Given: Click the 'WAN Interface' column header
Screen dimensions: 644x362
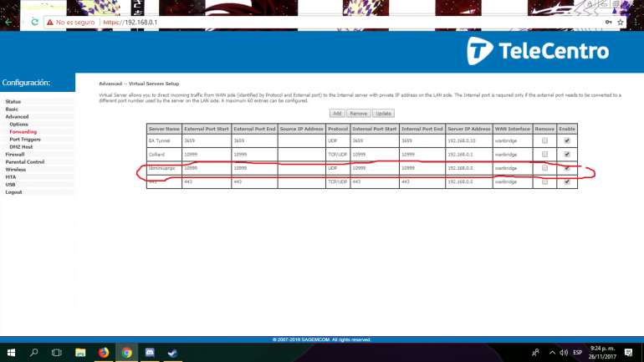Looking at the screenshot, I should click(513, 129).
